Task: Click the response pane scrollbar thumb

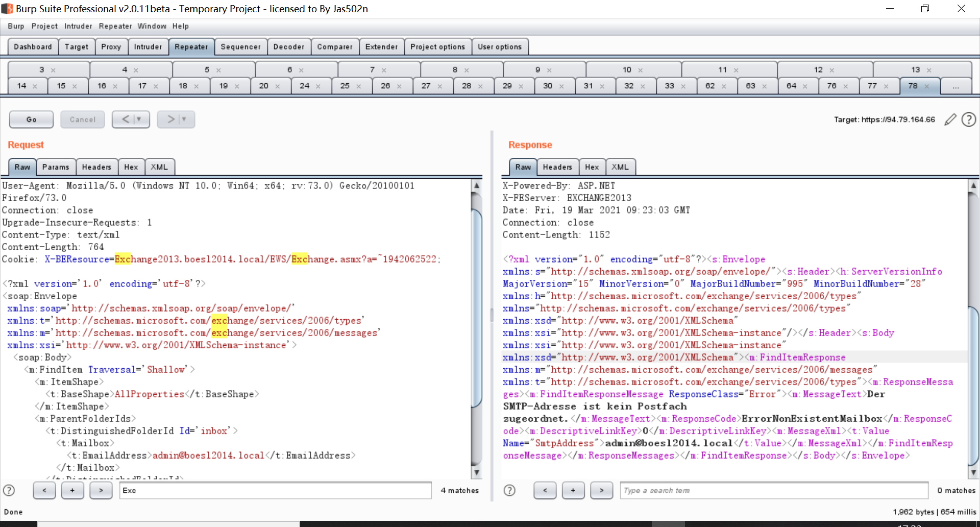Action: pos(973,386)
